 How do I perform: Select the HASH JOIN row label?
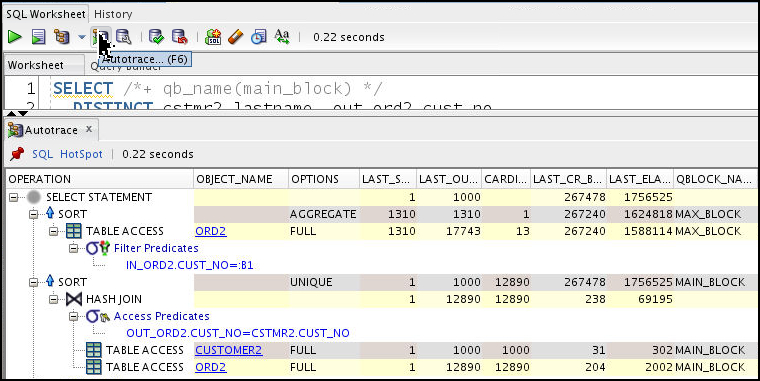click(114, 299)
